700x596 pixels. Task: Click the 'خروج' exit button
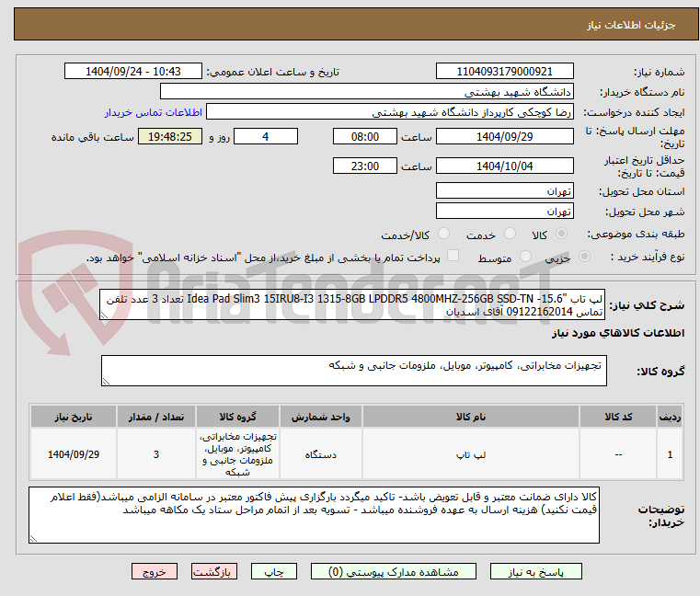tap(155, 571)
